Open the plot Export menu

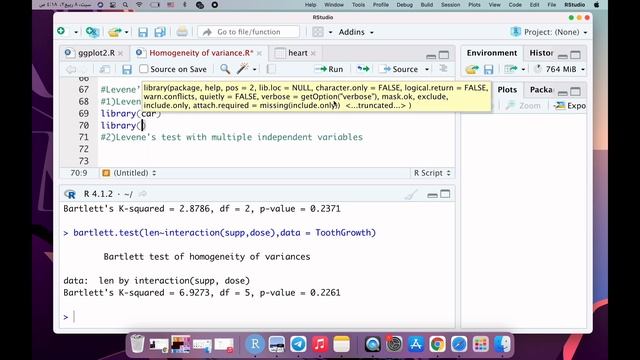click(570, 106)
